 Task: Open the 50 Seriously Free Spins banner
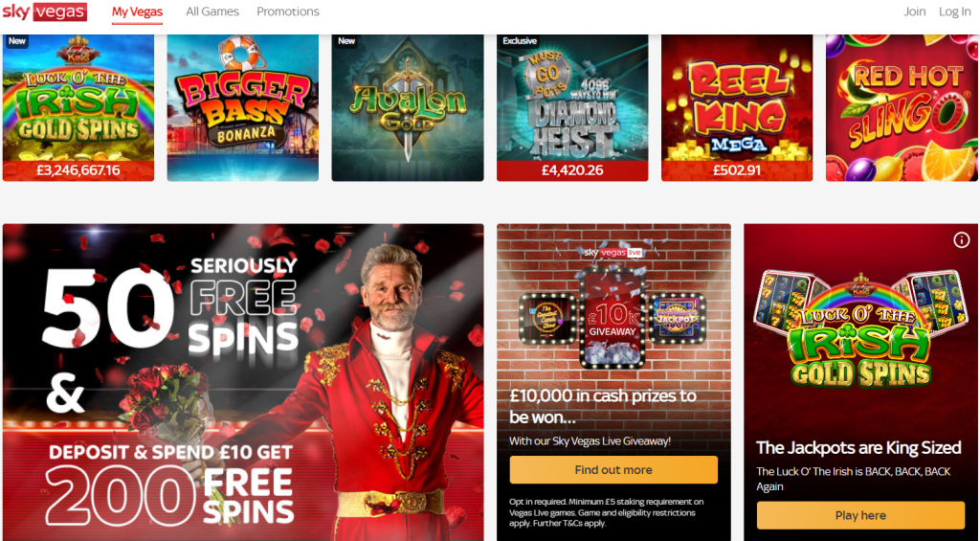click(x=243, y=382)
